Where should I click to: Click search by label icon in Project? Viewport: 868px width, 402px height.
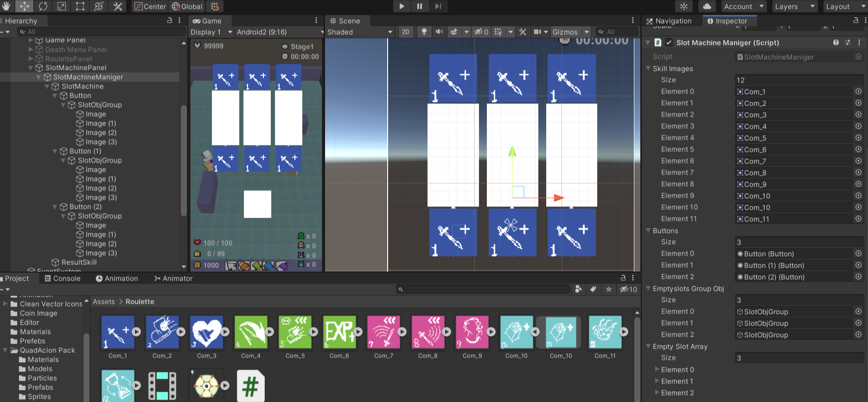coord(593,289)
